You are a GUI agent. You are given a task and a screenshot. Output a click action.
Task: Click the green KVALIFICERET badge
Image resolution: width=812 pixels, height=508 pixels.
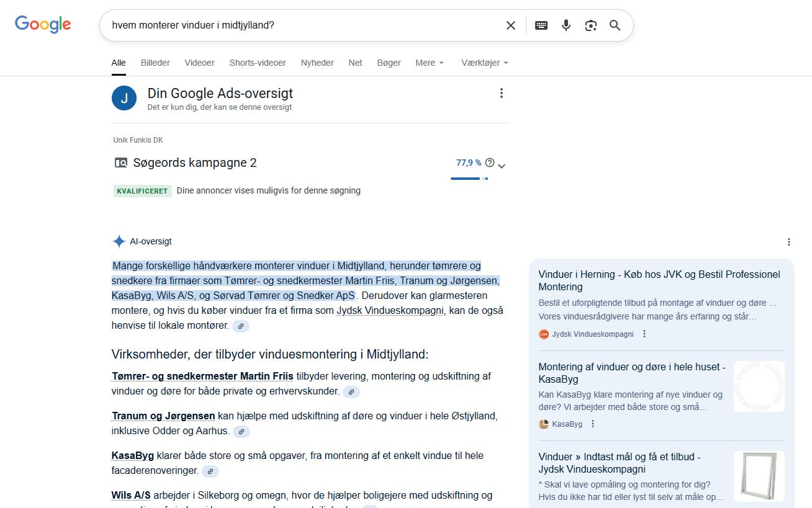(x=142, y=191)
